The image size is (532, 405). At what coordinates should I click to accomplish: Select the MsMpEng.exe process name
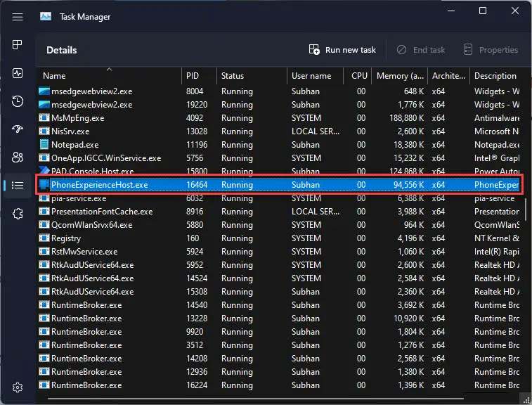(x=78, y=118)
